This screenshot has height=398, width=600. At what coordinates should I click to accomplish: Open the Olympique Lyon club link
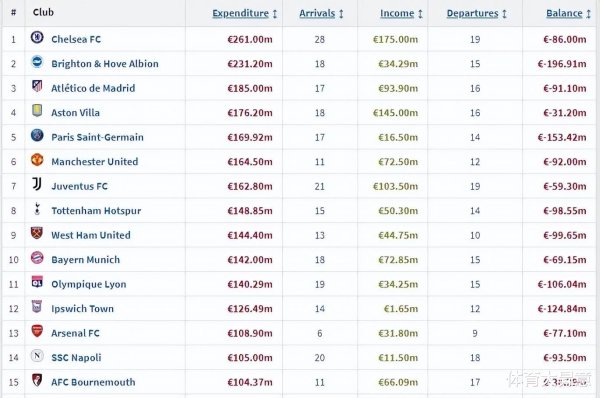[x=89, y=284]
